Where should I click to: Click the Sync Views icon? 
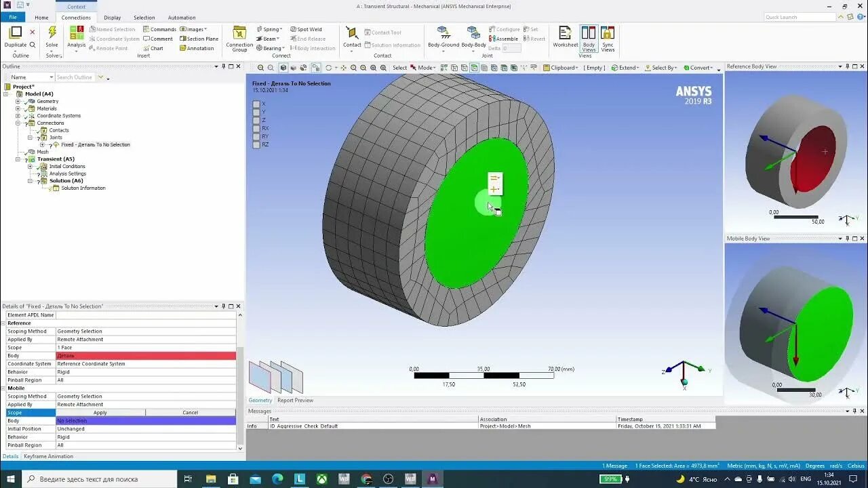(608, 33)
